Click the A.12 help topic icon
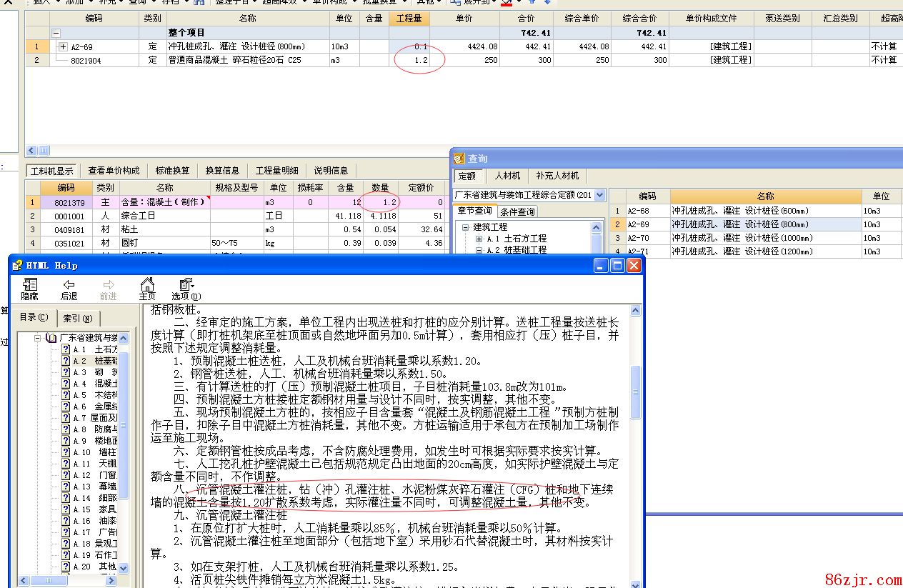 tap(66, 475)
